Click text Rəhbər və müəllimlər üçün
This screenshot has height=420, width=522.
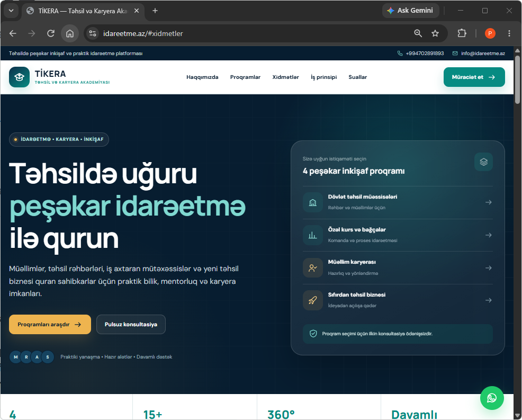pos(356,208)
